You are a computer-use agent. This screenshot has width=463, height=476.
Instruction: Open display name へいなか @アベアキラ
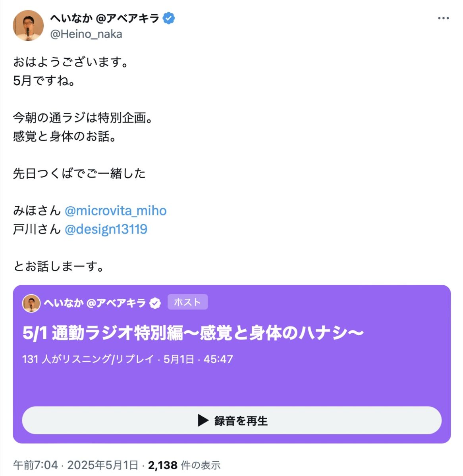click(x=105, y=18)
